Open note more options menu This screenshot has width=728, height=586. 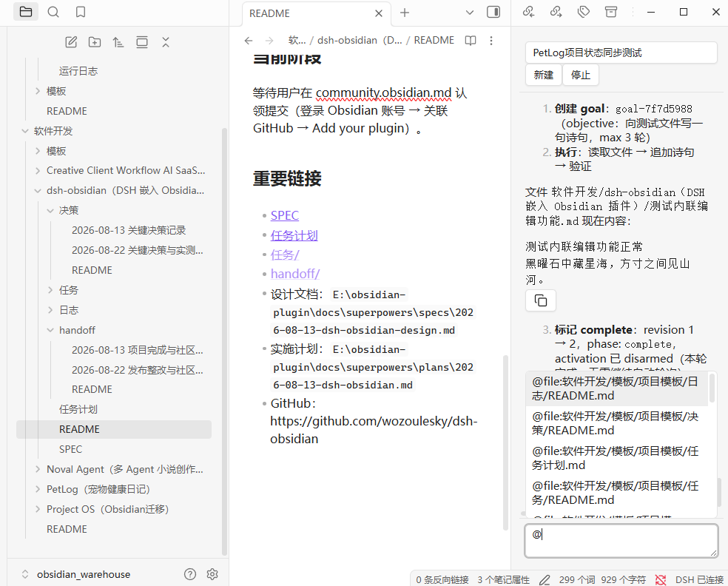coord(491,41)
